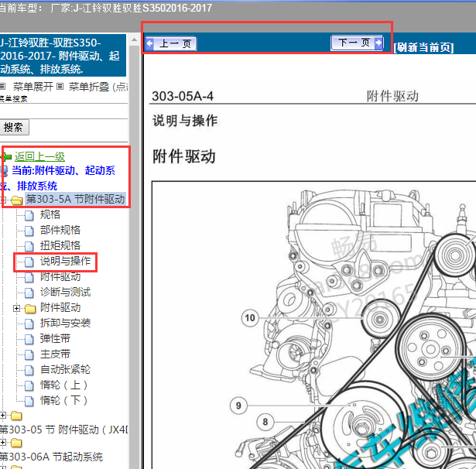Open the 规格 document
Image resolution: width=476 pixels, height=469 pixels.
[x=50, y=214]
